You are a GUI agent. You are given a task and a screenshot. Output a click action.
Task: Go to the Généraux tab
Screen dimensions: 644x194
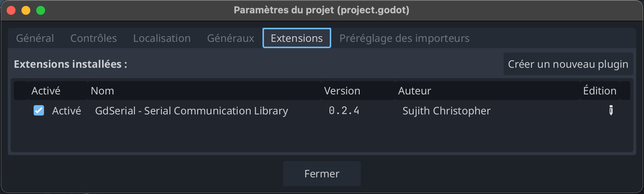231,38
